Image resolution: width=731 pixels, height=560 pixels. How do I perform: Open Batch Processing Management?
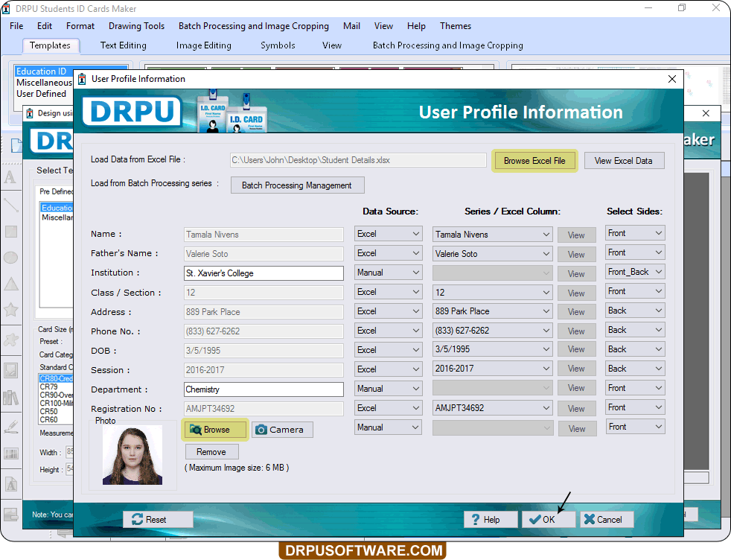click(298, 185)
